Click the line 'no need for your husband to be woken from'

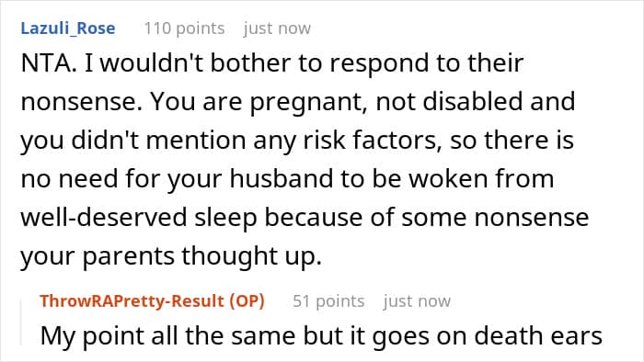tap(287, 179)
